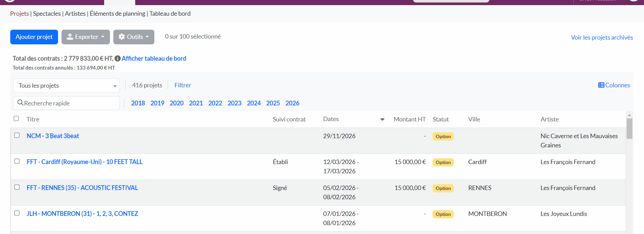Open the Tous les projets selector

point(66,86)
